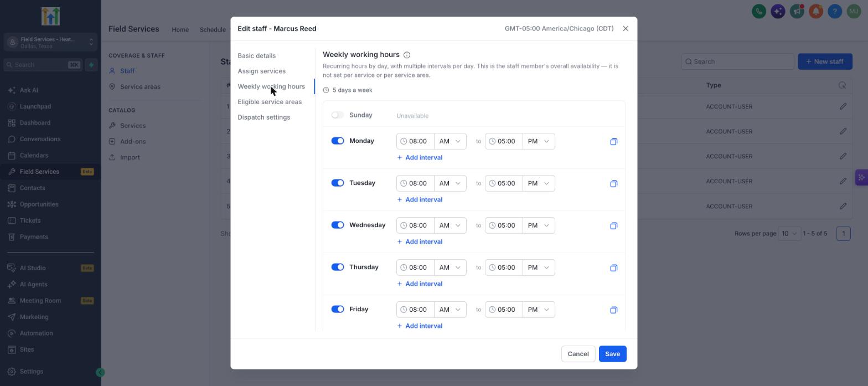This screenshot has height=386, width=868.
Task: Copy Monday hours to other days
Action: 613,142
